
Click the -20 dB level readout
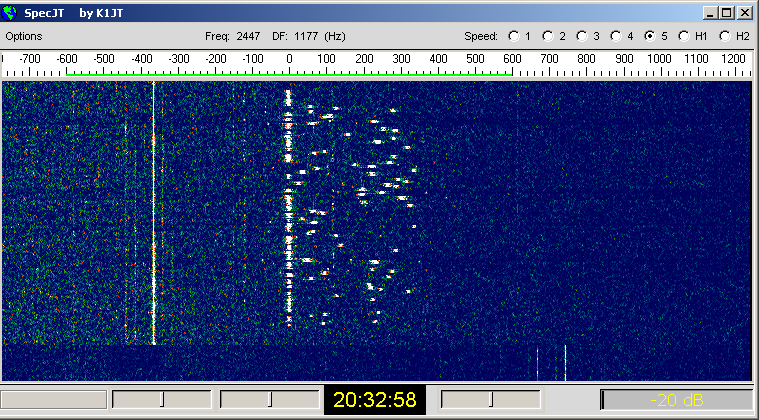click(677, 400)
